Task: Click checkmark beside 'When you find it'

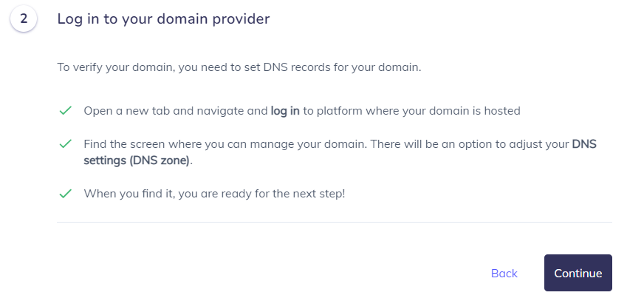Action: coord(66,194)
